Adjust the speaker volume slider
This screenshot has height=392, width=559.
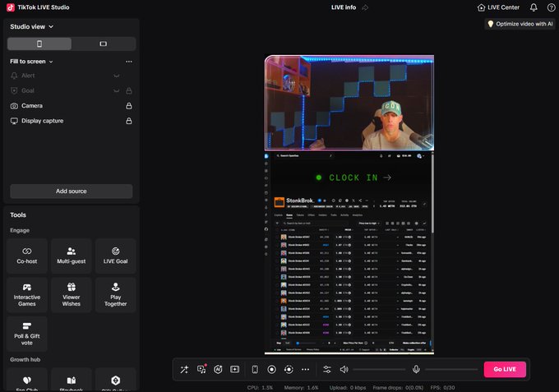coord(379,370)
